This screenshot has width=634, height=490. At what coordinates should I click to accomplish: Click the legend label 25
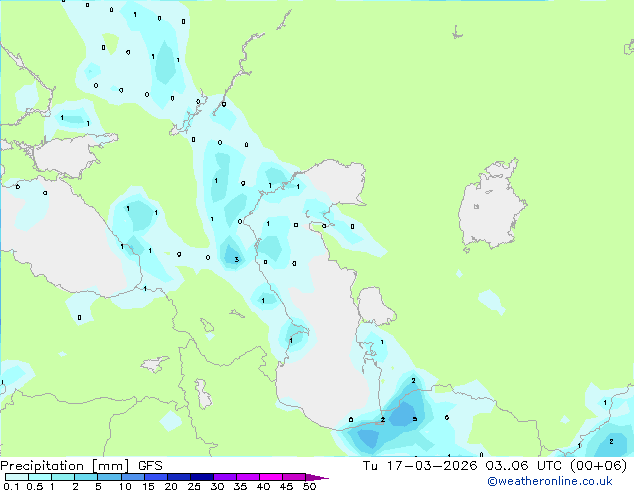tap(194, 486)
